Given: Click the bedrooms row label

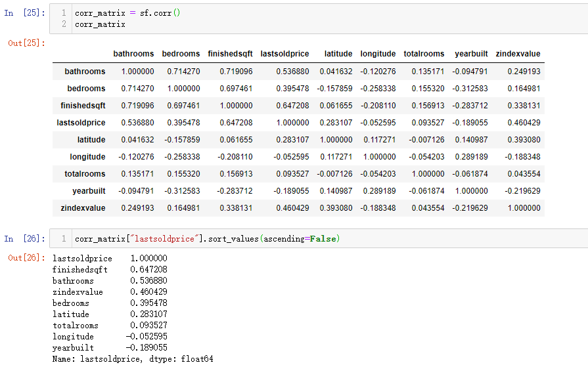Looking at the screenshot, I should coord(86,89).
